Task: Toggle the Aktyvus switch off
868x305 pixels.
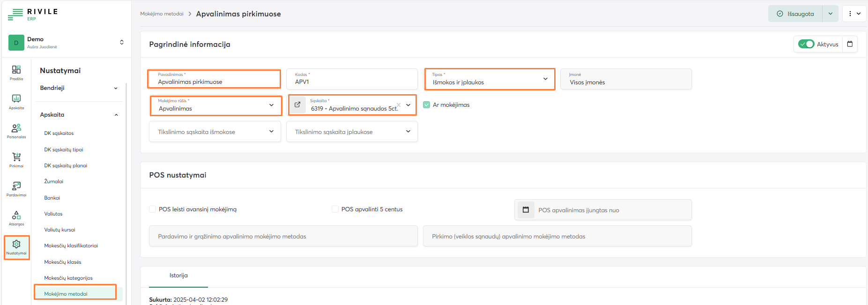Action: point(806,44)
